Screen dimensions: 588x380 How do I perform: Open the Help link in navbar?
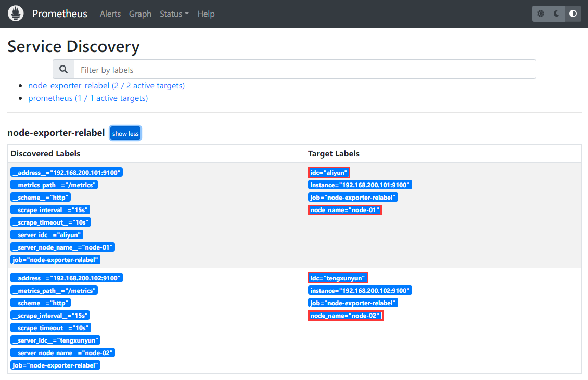(206, 14)
